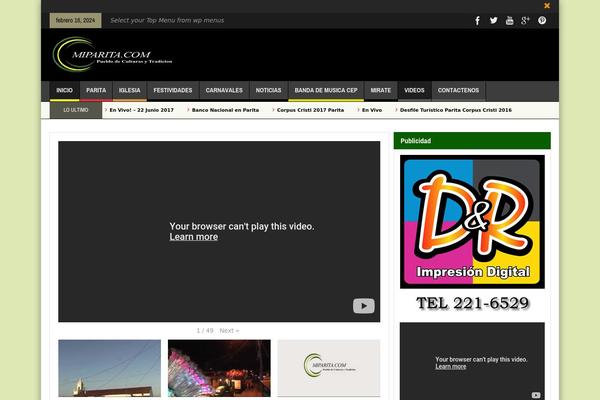Screen dimensions: 600x400
Task: Open the VIDEOS menu item
Action: click(x=414, y=91)
